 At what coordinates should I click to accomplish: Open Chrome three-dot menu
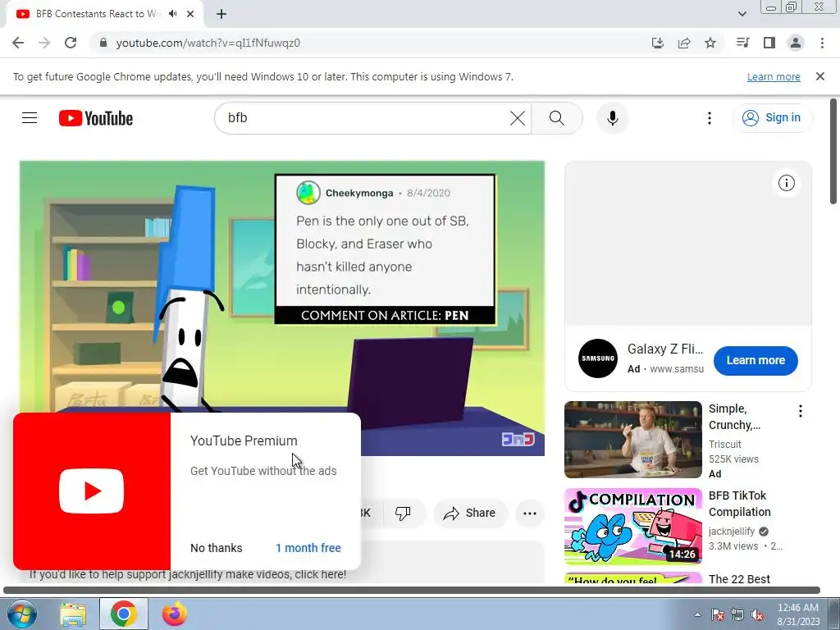point(822,43)
